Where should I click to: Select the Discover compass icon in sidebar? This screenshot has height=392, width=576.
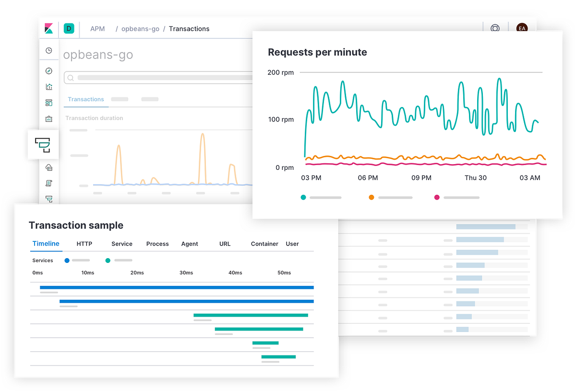pyautogui.click(x=48, y=71)
